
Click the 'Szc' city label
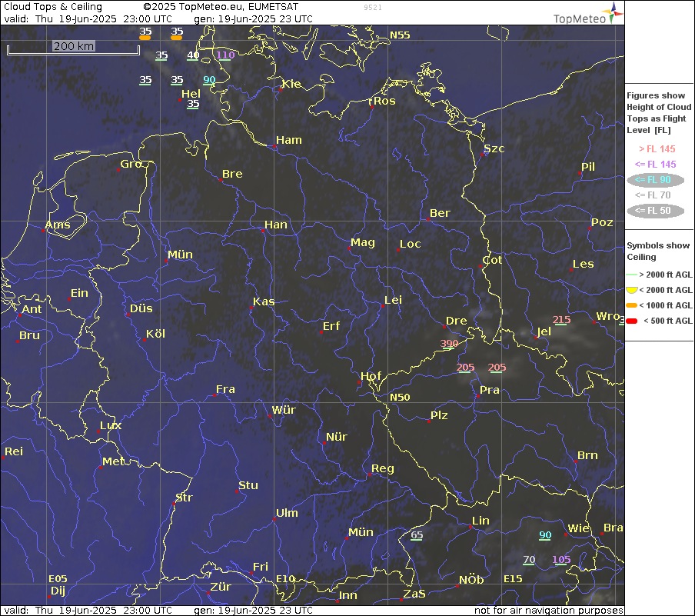point(494,148)
